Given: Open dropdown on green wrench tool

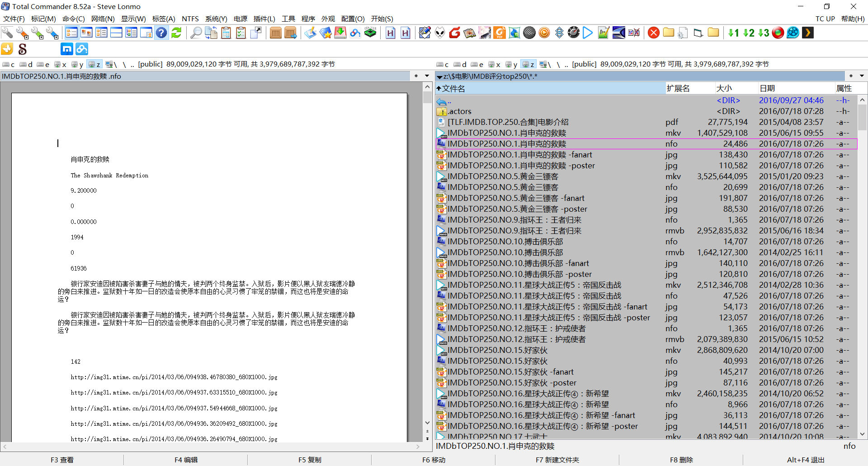Looking at the screenshot, I should pos(41,37).
